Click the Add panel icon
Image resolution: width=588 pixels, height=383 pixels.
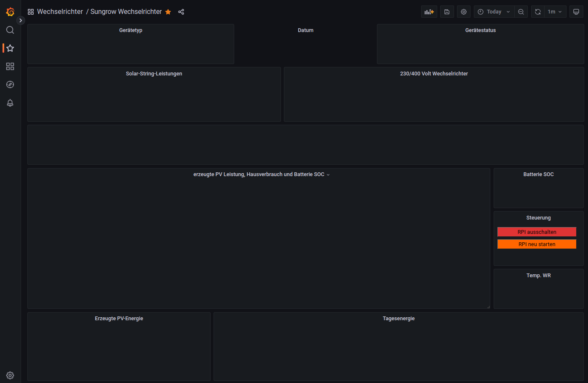[429, 12]
